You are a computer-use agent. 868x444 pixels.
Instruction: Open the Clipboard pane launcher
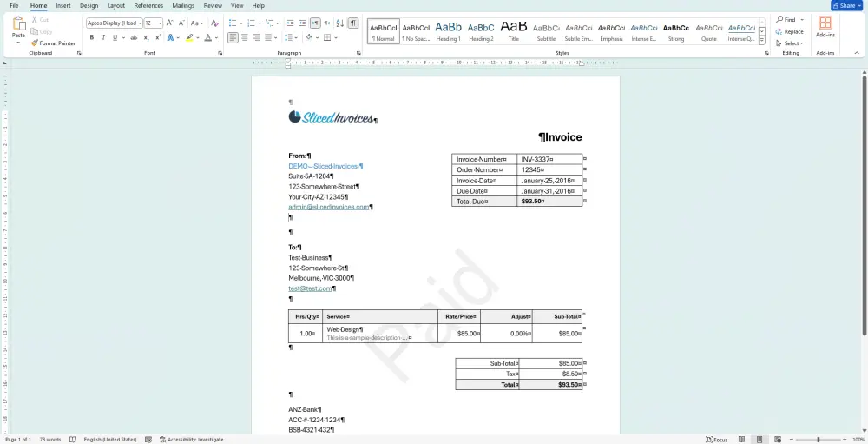click(x=79, y=53)
